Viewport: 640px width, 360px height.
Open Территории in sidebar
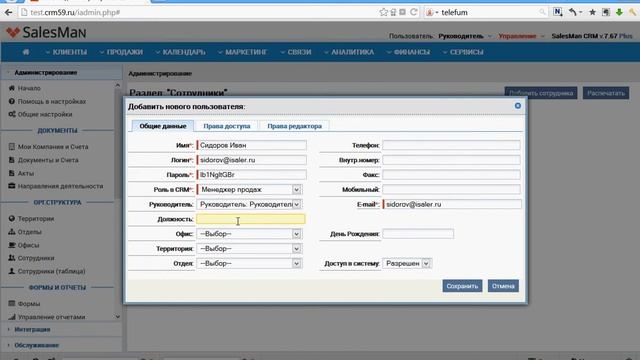coord(36,219)
